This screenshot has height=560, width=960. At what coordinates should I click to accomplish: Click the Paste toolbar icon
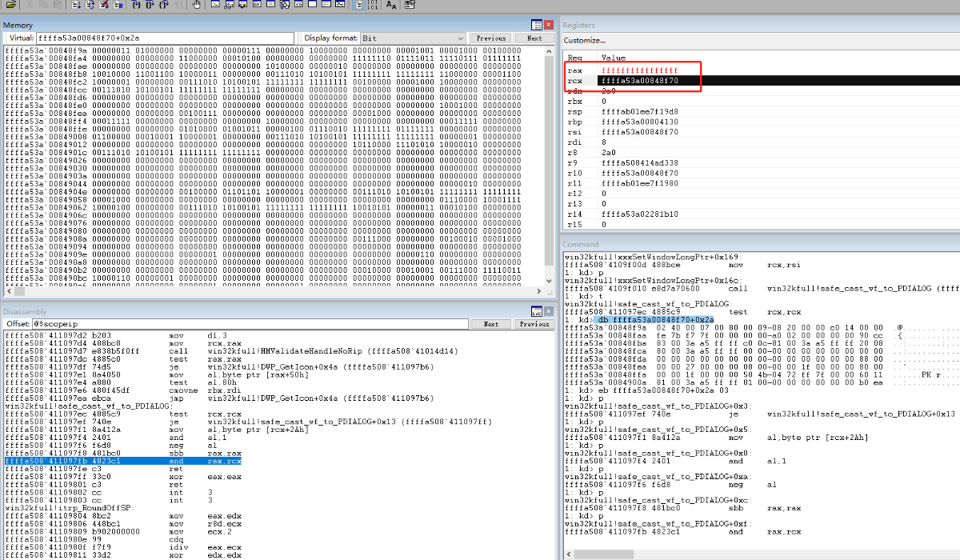pyautogui.click(x=58, y=5)
